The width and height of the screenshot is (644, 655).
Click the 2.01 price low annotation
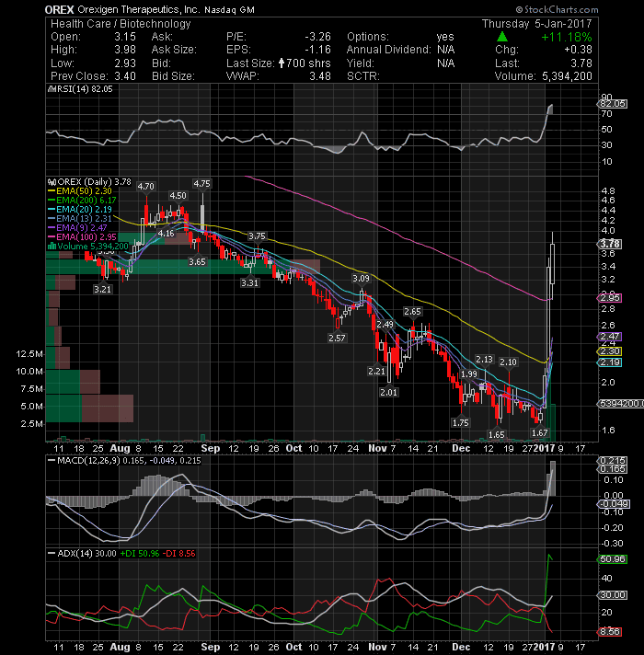pos(389,393)
